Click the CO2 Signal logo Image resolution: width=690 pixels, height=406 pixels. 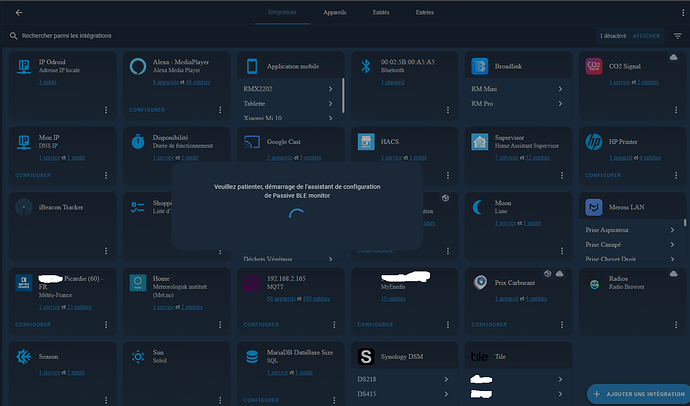point(594,66)
